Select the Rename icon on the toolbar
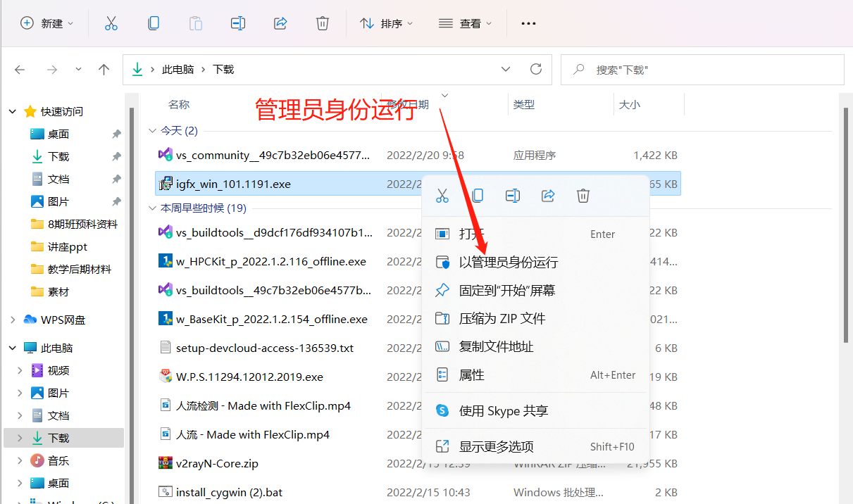Viewport: 853px width, 504px height. click(238, 23)
